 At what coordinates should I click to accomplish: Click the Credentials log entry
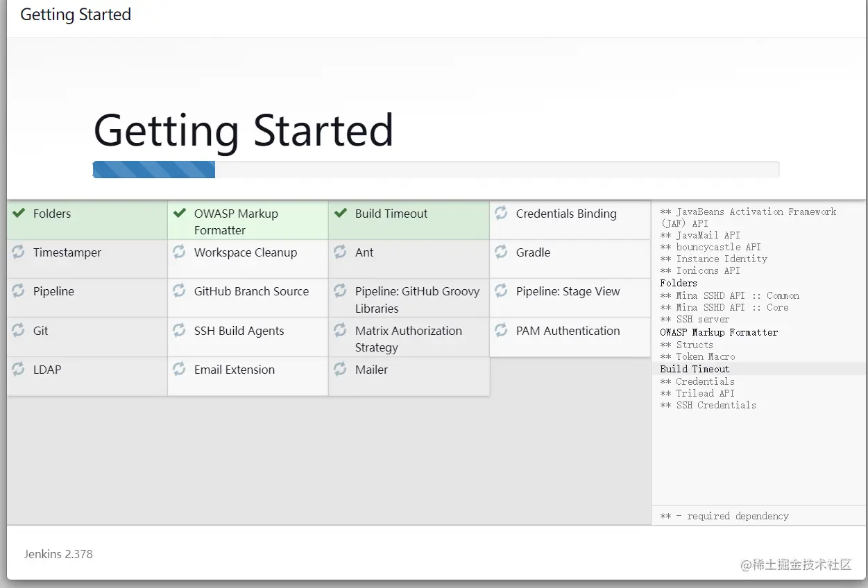tap(697, 381)
